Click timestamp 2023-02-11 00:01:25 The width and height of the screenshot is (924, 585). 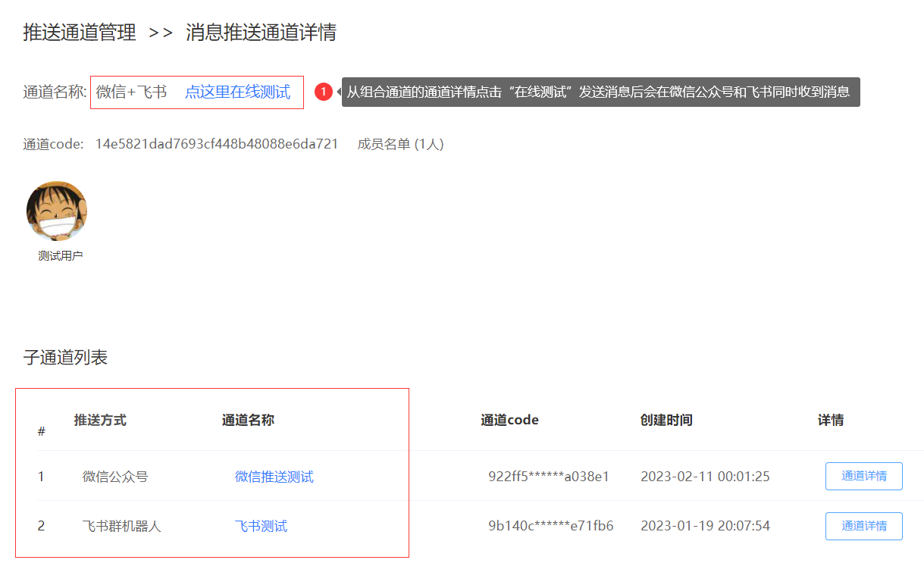pos(705,477)
